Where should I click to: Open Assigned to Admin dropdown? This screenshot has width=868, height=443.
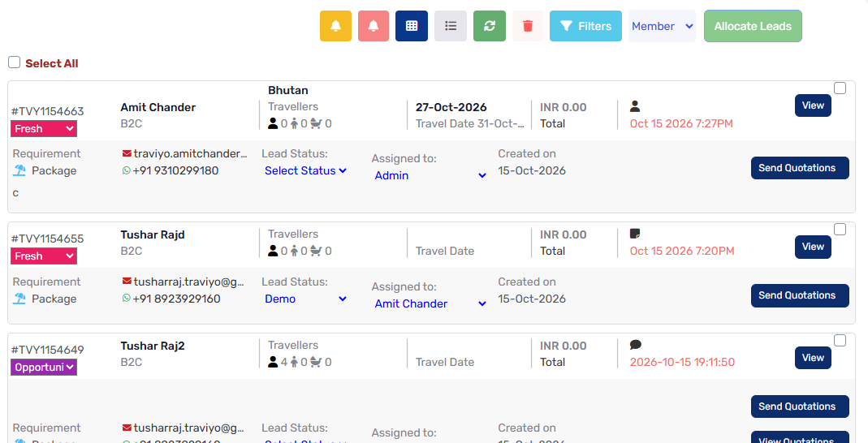[x=430, y=175]
